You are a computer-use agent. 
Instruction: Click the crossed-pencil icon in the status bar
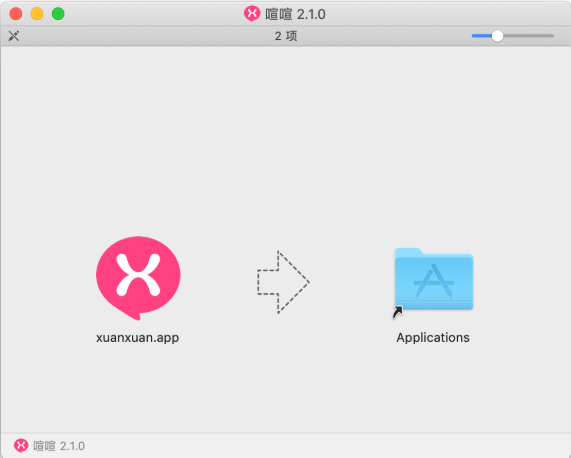pos(14,36)
